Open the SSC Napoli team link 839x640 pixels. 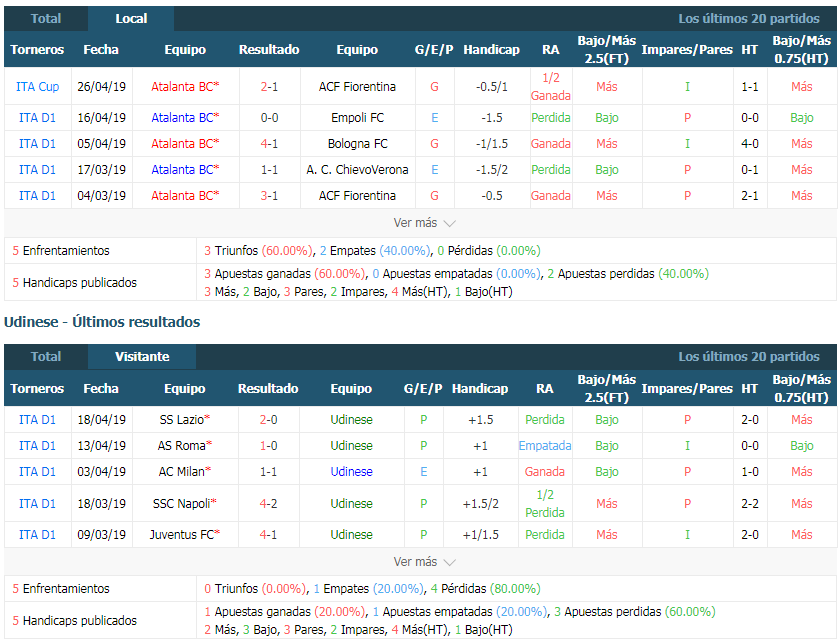coord(185,504)
